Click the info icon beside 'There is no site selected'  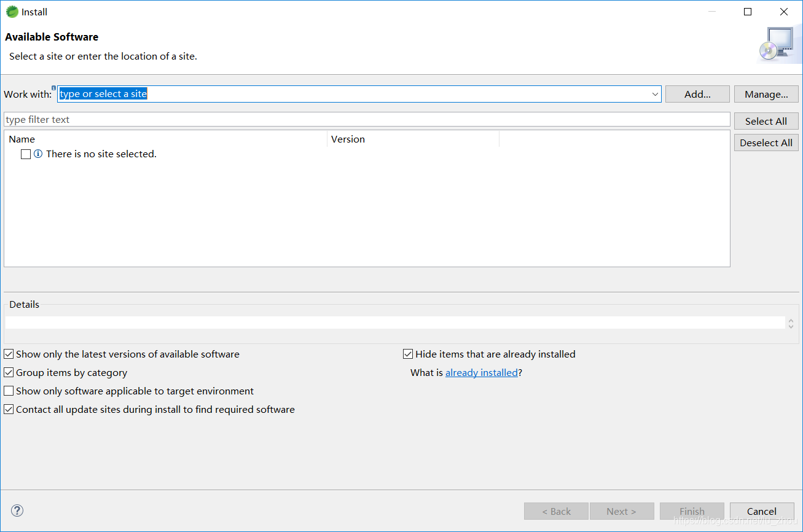(38, 154)
